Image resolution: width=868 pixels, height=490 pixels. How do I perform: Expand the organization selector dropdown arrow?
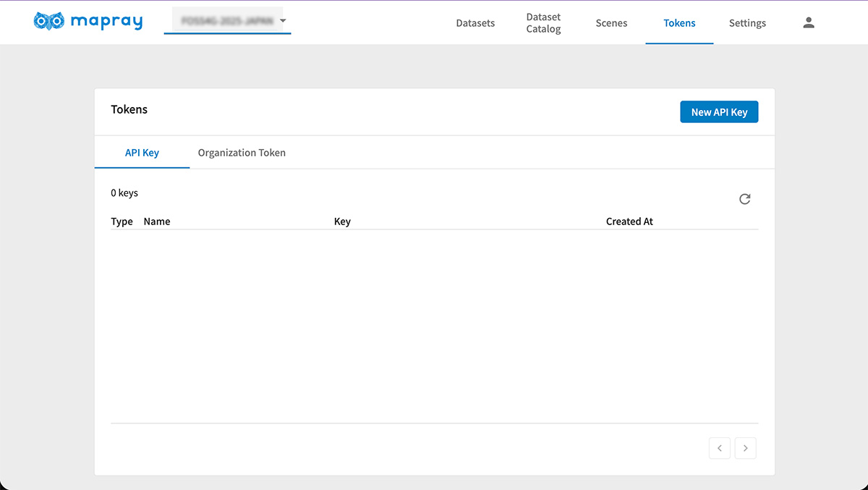pos(283,22)
